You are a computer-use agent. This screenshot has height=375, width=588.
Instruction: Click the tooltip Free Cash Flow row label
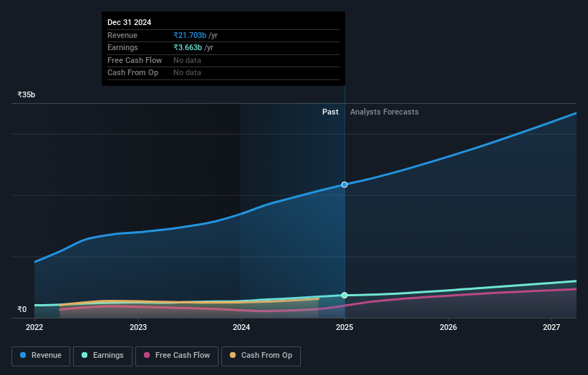tap(135, 60)
